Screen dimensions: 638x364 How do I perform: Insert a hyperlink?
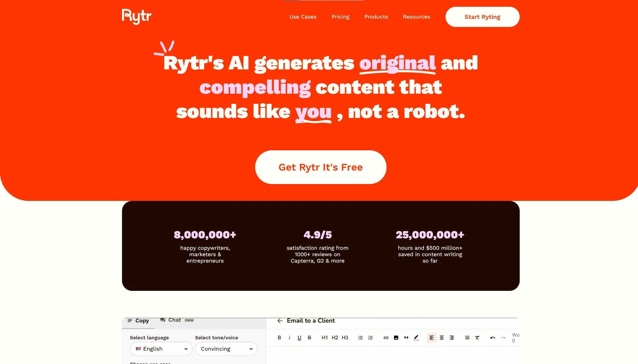[386, 338]
